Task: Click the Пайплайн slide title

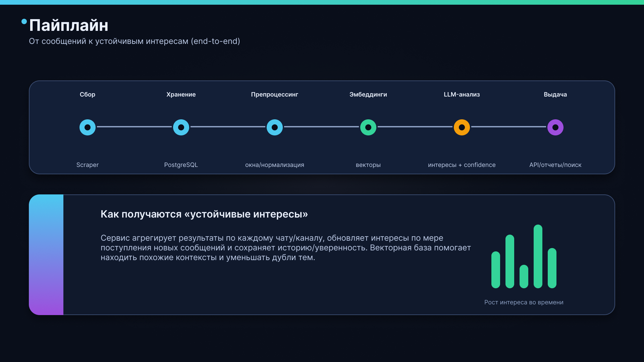Action: [69, 25]
